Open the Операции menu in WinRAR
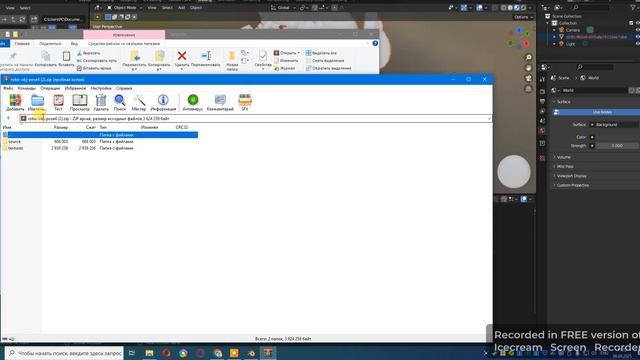640x360 pixels. point(50,88)
